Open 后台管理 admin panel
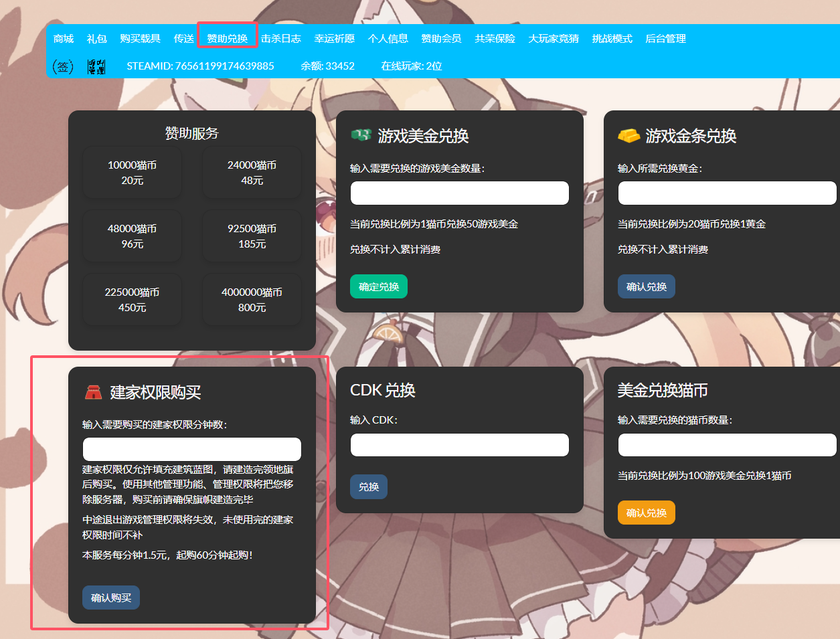Screen dimensions: 840x639 [665, 39]
